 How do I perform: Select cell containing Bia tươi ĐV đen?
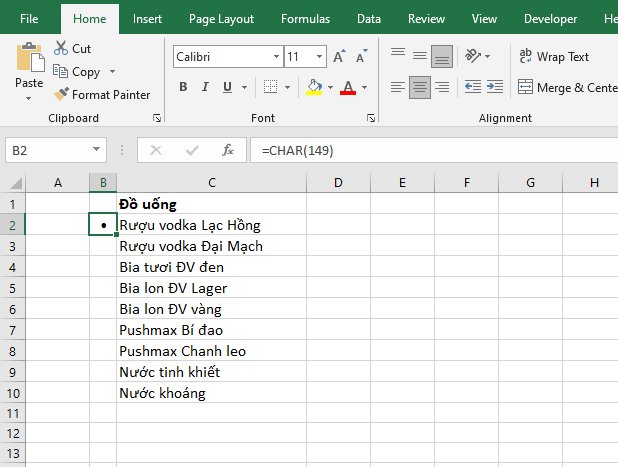(211, 267)
